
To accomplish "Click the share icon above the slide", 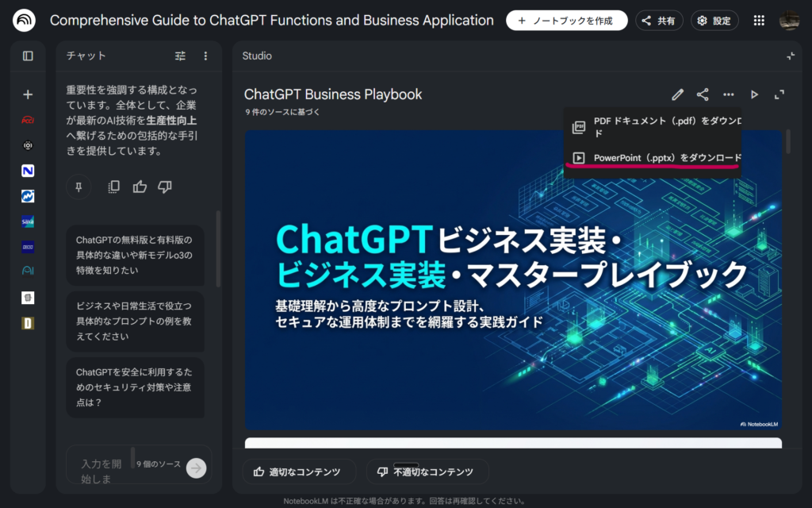I will click(703, 94).
